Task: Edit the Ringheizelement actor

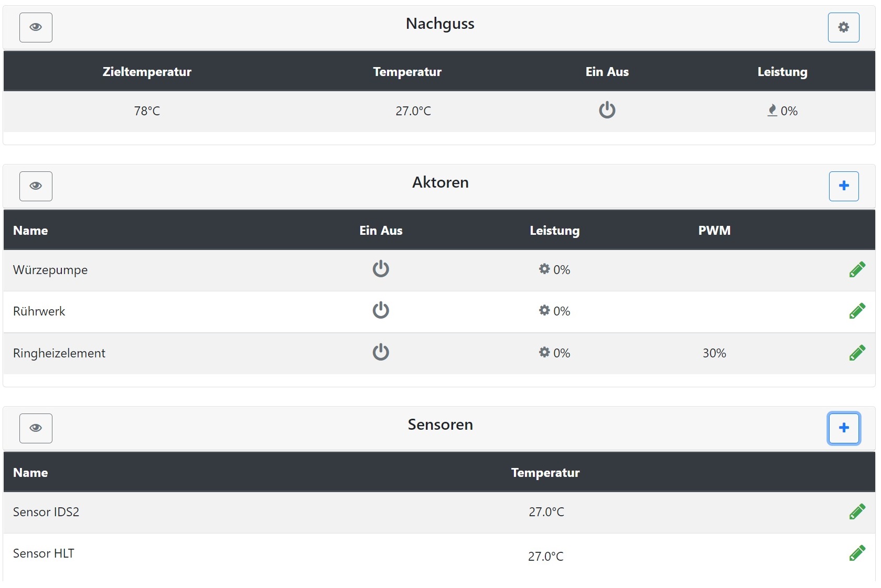Action: 857,353
